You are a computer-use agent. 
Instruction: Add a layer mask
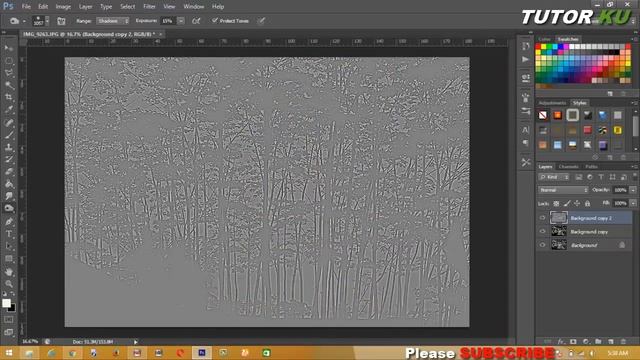point(573,341)
